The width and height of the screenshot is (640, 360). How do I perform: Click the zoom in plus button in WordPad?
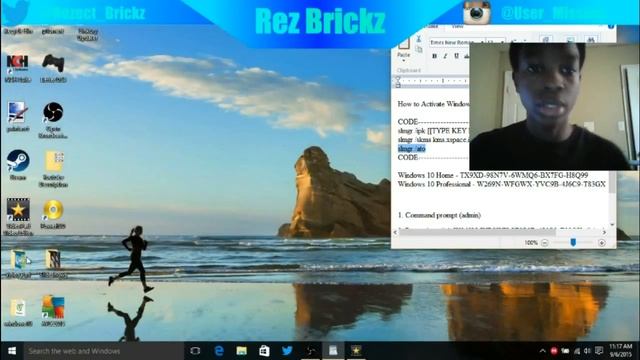click(602, 243)
